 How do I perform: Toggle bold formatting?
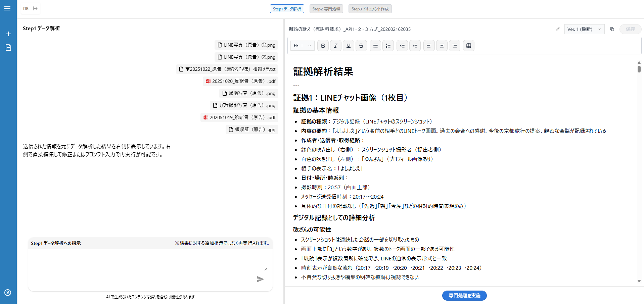click(322, 46)
